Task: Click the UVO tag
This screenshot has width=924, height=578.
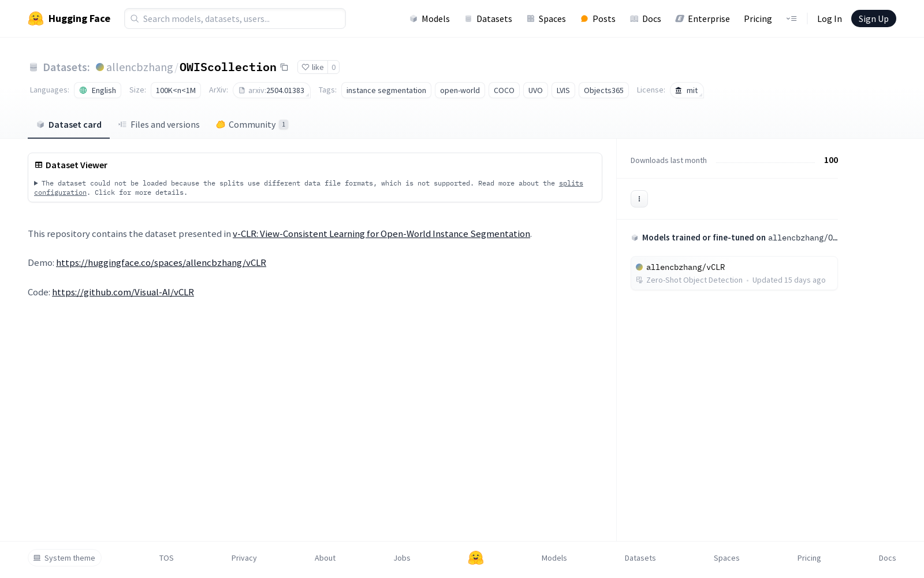Action: pyautogui.click(x=535, y=90)
